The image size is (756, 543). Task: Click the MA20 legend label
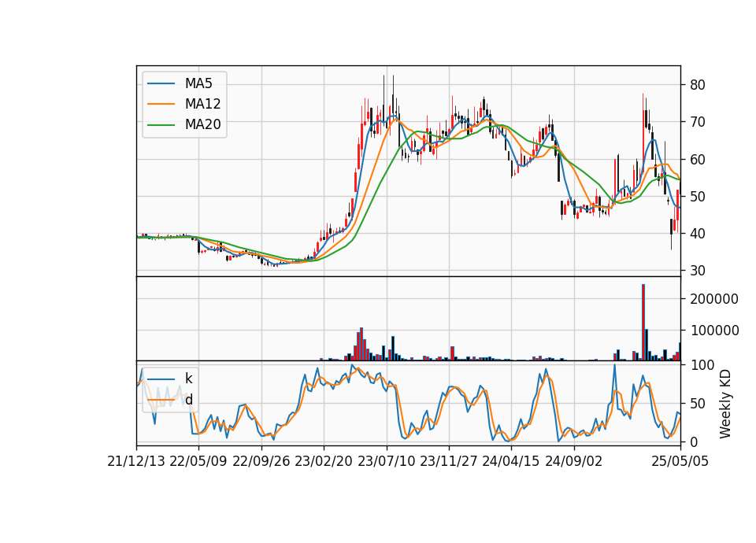pyautogui.click(x=202, y=124)
